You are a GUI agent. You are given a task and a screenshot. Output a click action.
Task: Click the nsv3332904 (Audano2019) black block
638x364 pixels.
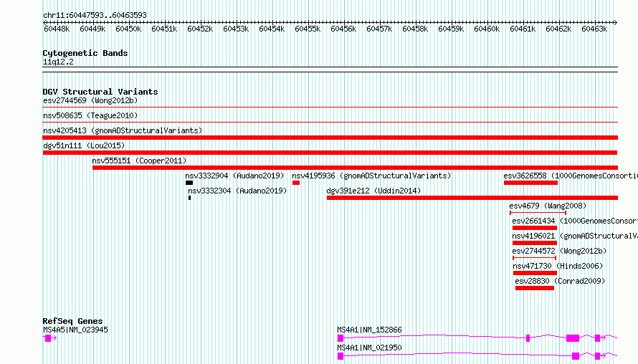tap(189, 183)
